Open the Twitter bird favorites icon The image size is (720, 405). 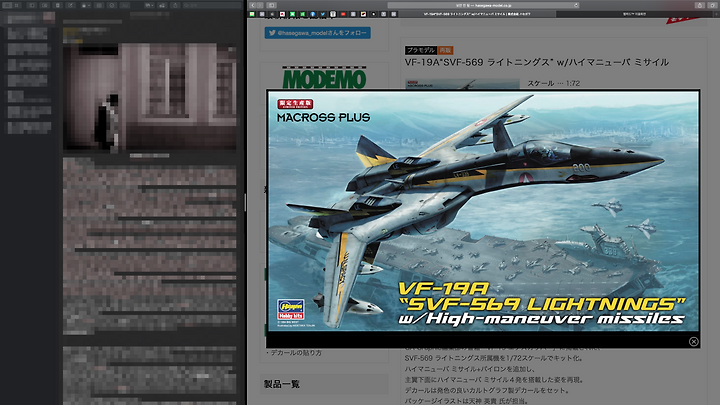(x=323, y=14)
